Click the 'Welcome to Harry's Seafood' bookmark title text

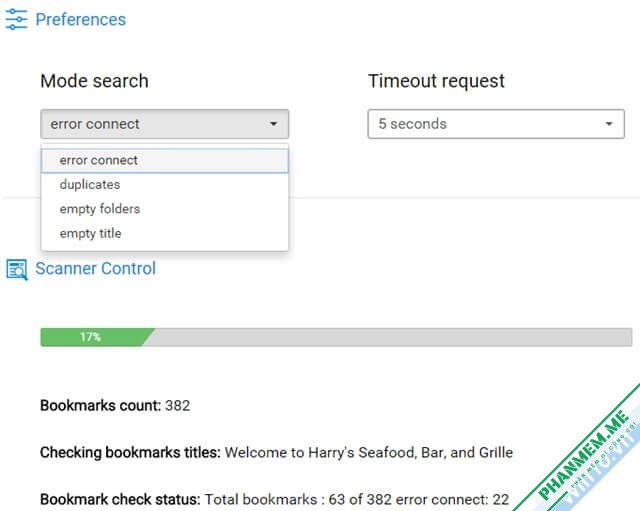369,452
